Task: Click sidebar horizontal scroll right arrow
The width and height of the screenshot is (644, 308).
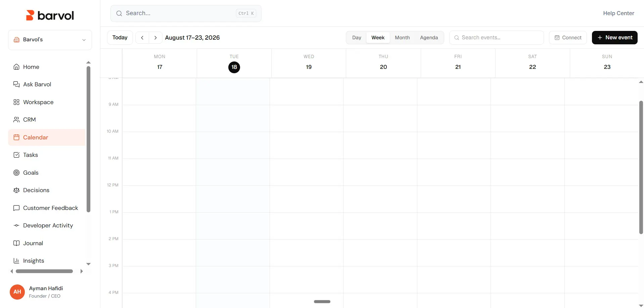Action: pyautogui.click(x=81, y=271)
